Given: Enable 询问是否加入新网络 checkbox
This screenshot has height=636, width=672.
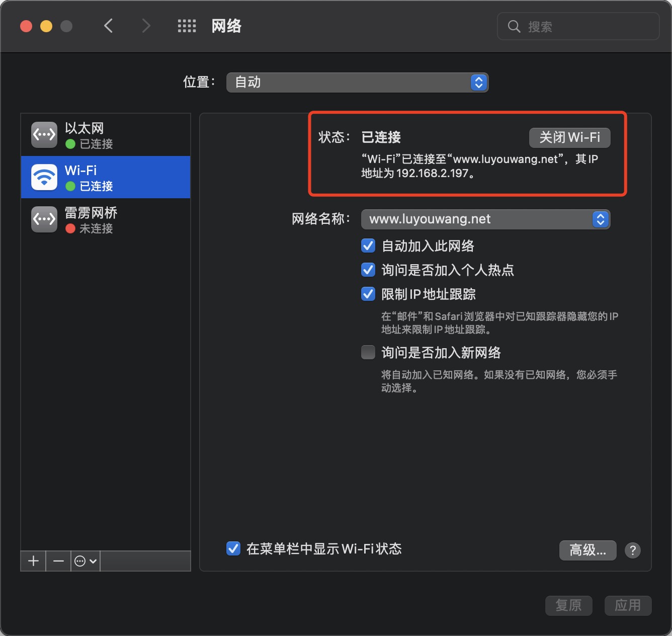Looking at the screenshot, I should pos(368,352).
